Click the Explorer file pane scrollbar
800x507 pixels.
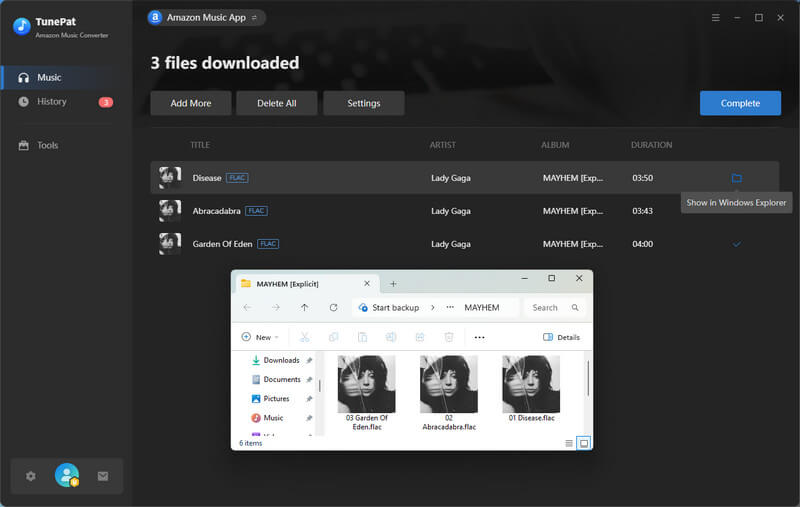click(x=588, y=378)
